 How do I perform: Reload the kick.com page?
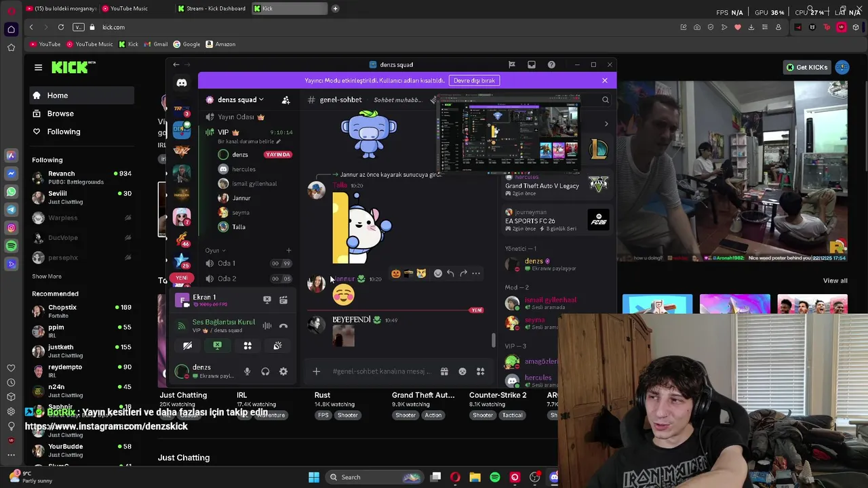click(x=61, y=27)
